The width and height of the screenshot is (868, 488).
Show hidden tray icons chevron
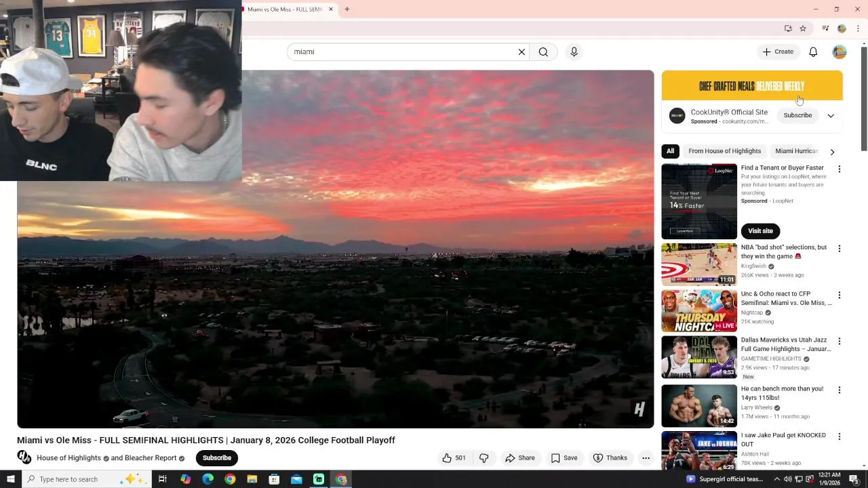(777, 479)
